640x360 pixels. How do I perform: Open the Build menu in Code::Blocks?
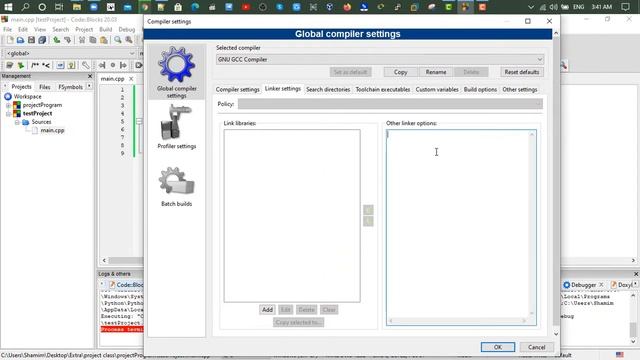click(x=106, y=29)
